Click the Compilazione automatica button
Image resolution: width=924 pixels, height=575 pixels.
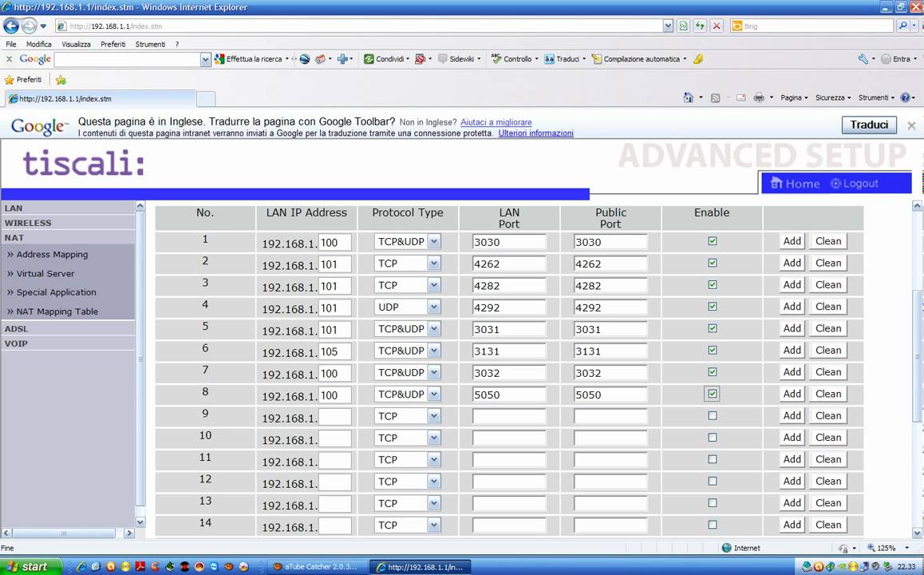638,59
